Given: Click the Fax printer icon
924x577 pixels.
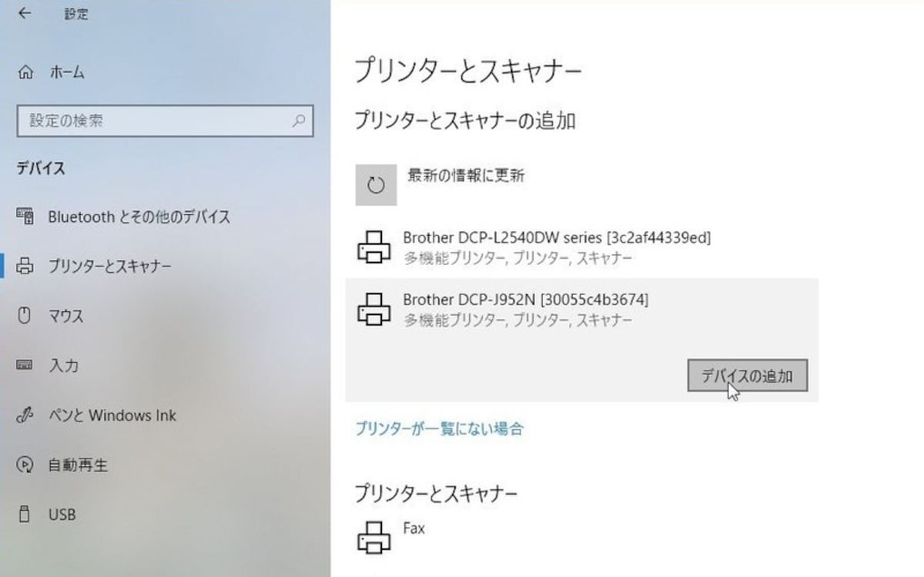Looking at the screenshot, I should [x=374, y=537].
